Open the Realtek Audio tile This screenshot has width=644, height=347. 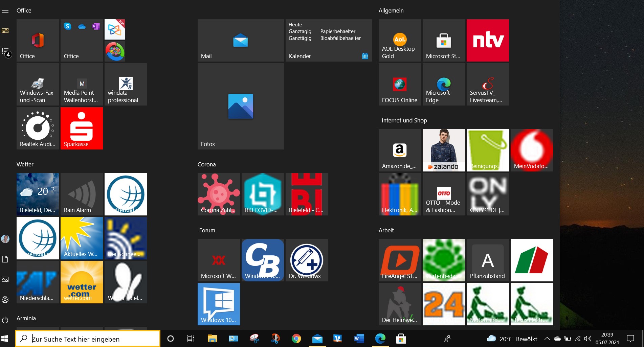[38, 128]
